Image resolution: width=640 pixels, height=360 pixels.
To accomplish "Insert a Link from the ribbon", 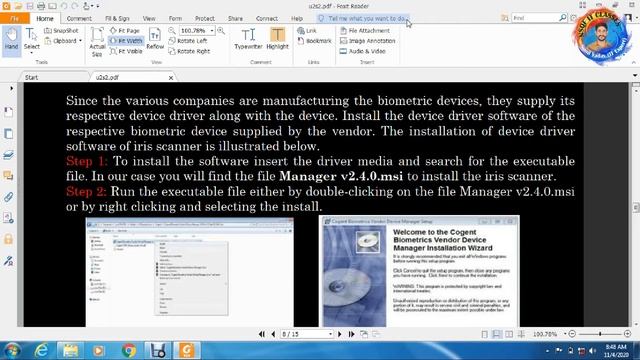I will [307, 31].
